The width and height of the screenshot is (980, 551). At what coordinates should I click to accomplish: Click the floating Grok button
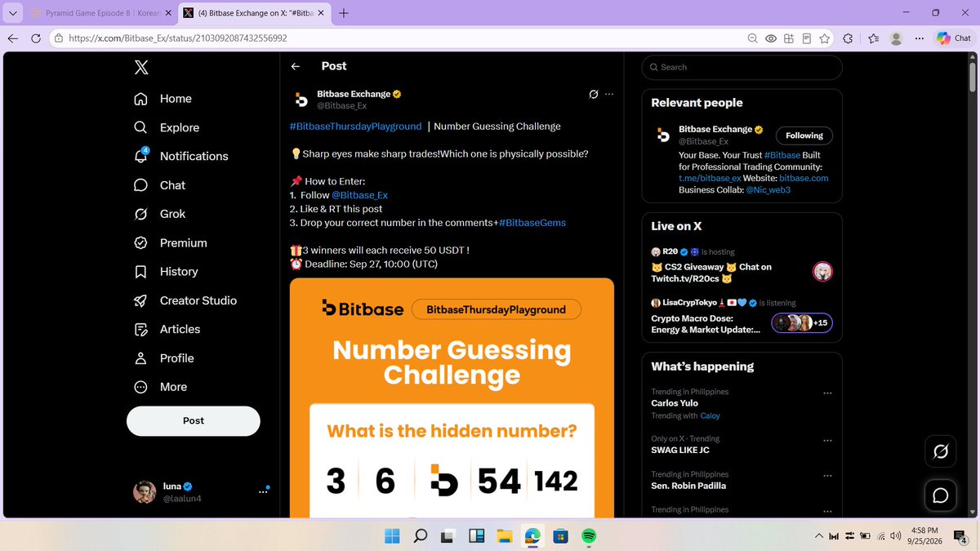(940, 451)
